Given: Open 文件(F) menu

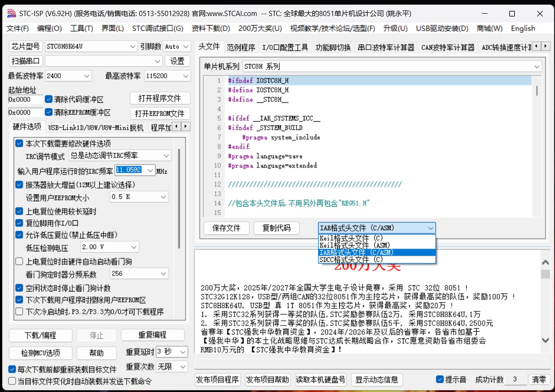Looking at the screenshot, I should (17, 28).
